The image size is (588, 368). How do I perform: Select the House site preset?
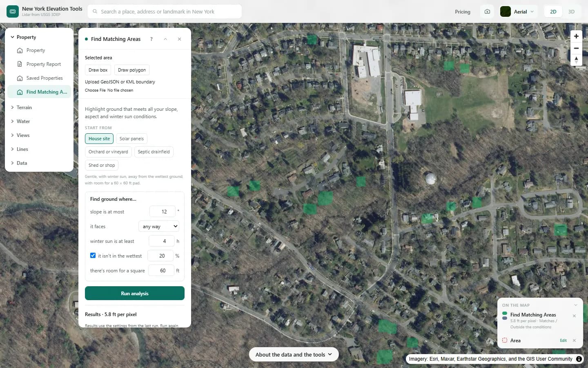coord(99,139)
